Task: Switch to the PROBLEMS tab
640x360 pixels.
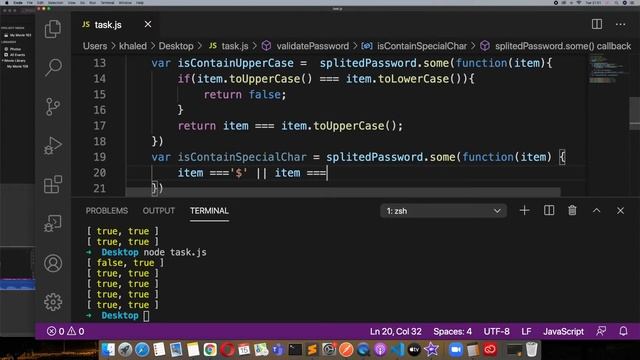Action: (107, 211)
